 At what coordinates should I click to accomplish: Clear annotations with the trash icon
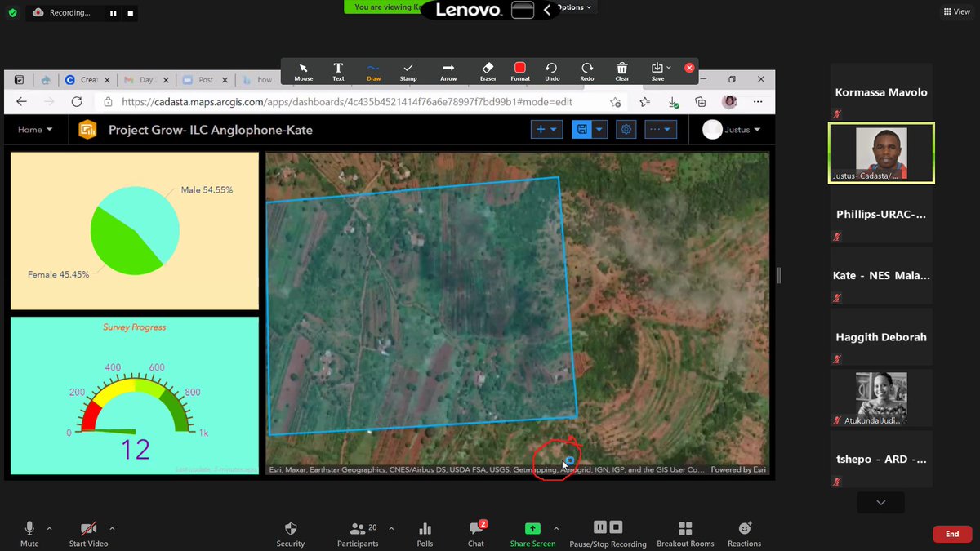(621, 71)
